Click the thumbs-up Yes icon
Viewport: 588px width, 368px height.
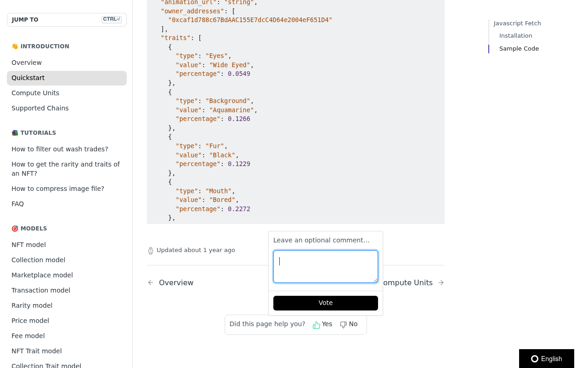[x=317, y=325]
